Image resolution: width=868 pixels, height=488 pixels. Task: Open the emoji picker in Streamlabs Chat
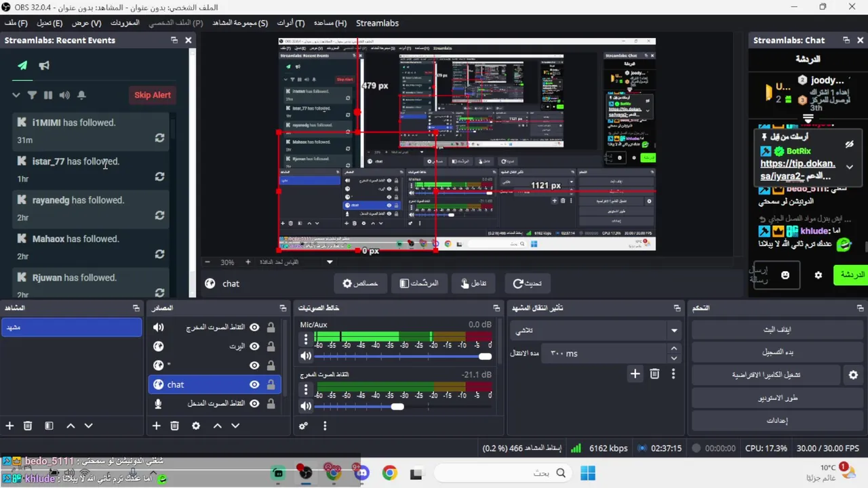pos(785,275)
